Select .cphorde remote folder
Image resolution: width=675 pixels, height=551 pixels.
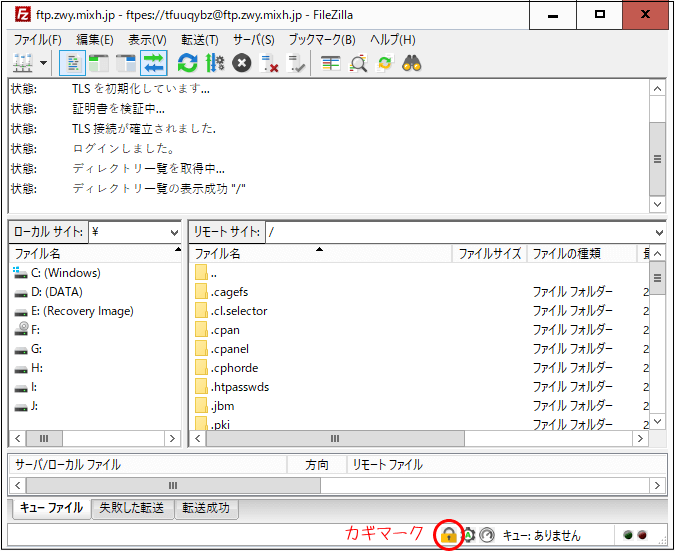click(227, 368)
